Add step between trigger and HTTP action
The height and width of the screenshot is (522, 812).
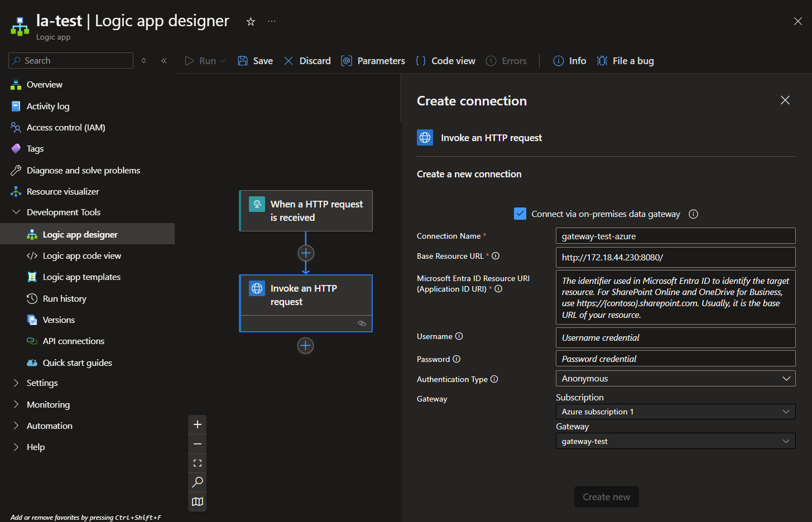coord(306,253)
